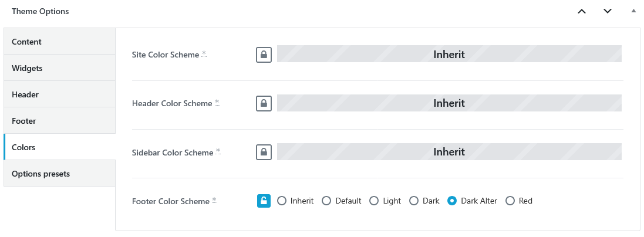Move Theme Options panel down
Screen dimensions: 644x237
tap(608, 11)
